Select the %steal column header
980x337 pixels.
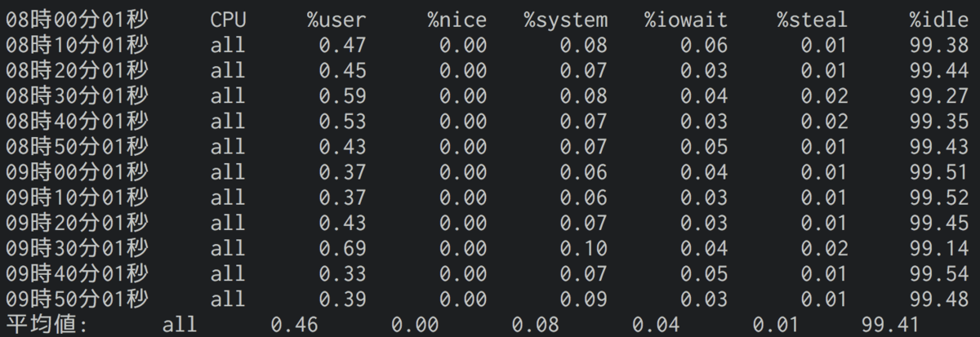812,20
